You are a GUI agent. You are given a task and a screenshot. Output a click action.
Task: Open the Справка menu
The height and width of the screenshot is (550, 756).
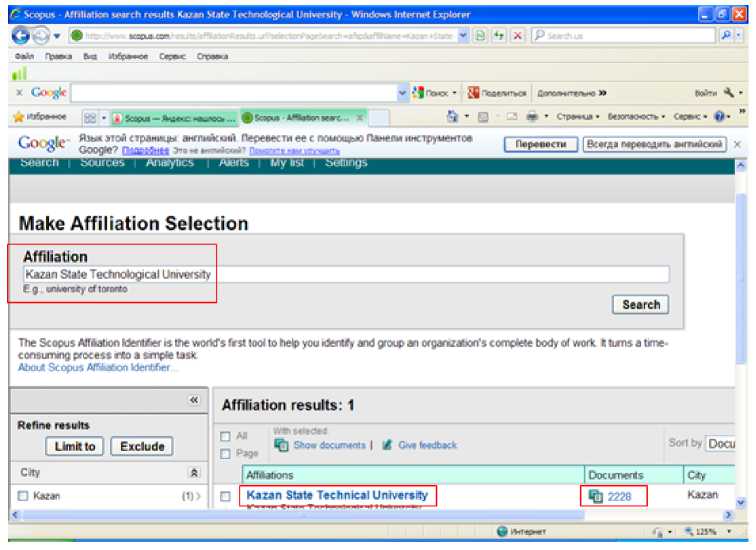click(x=212, y=56)
